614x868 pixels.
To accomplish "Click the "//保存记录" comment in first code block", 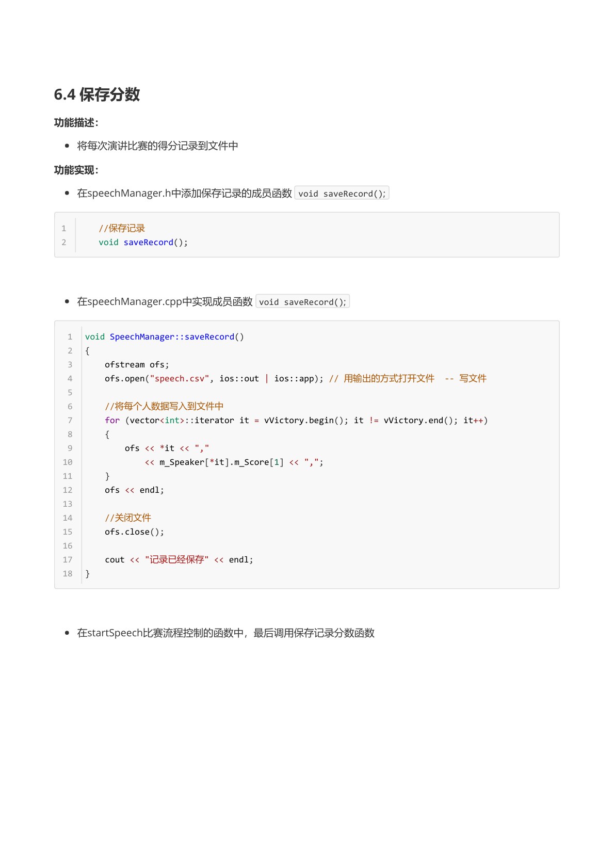I will (122, 228).
